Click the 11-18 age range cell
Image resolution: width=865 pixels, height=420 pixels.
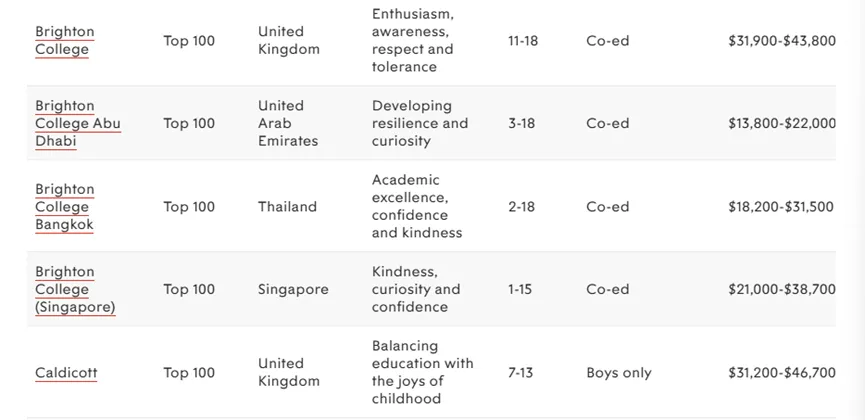pos(523,41)
